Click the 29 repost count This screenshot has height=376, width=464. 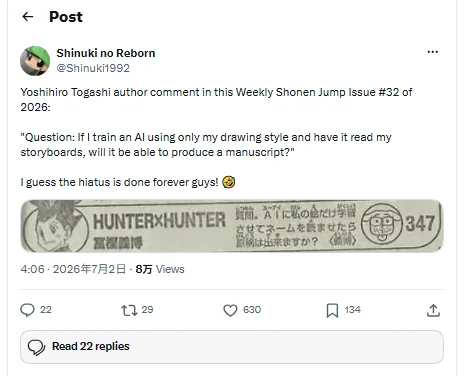(x=147, y=310)
